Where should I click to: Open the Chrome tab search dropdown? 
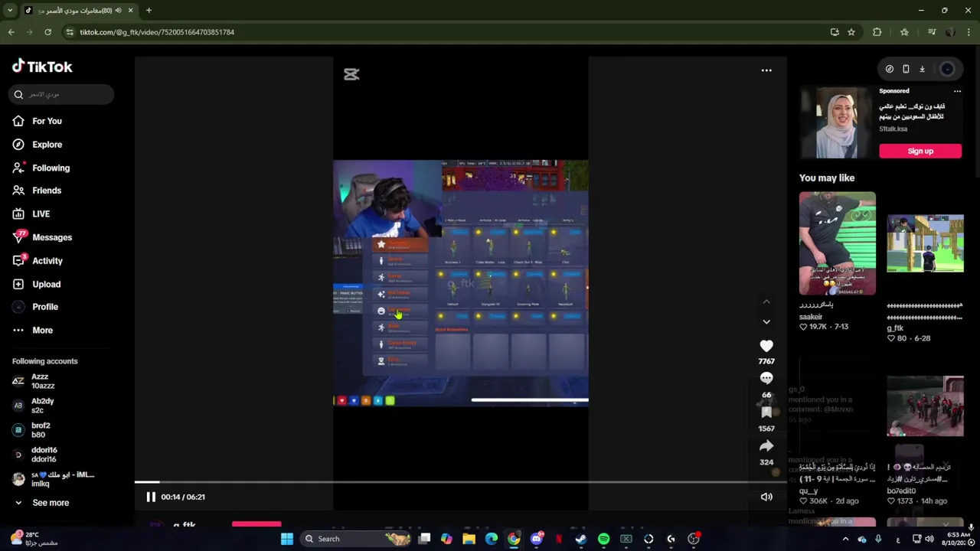[9, 11]
